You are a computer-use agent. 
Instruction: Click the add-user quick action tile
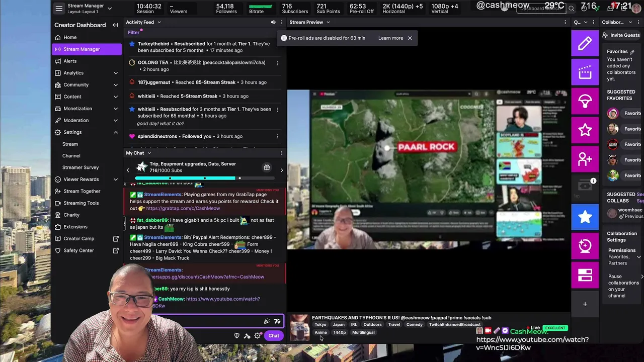coord(585,159)
